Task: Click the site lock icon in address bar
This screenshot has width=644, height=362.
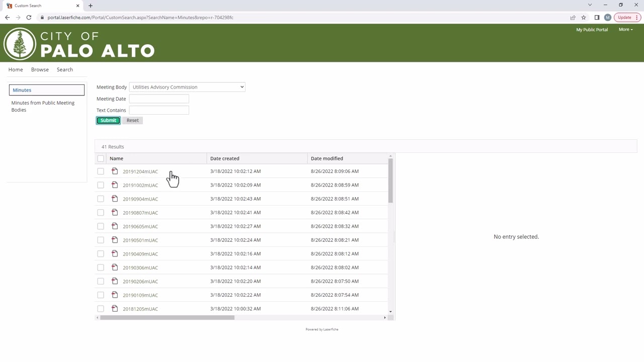Action: tap(43, 17)
